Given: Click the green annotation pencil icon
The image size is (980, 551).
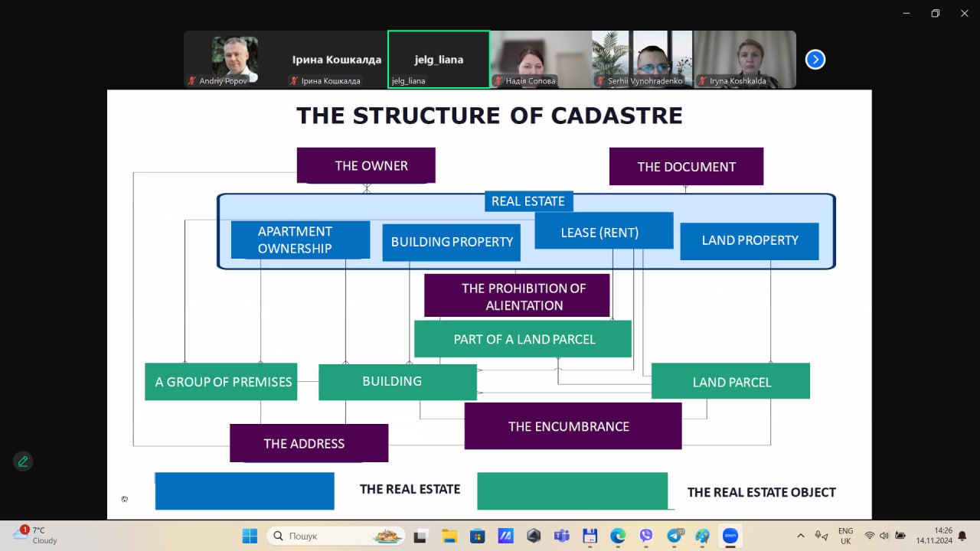Looking at the screenshot, I should [x=23, y=461].
